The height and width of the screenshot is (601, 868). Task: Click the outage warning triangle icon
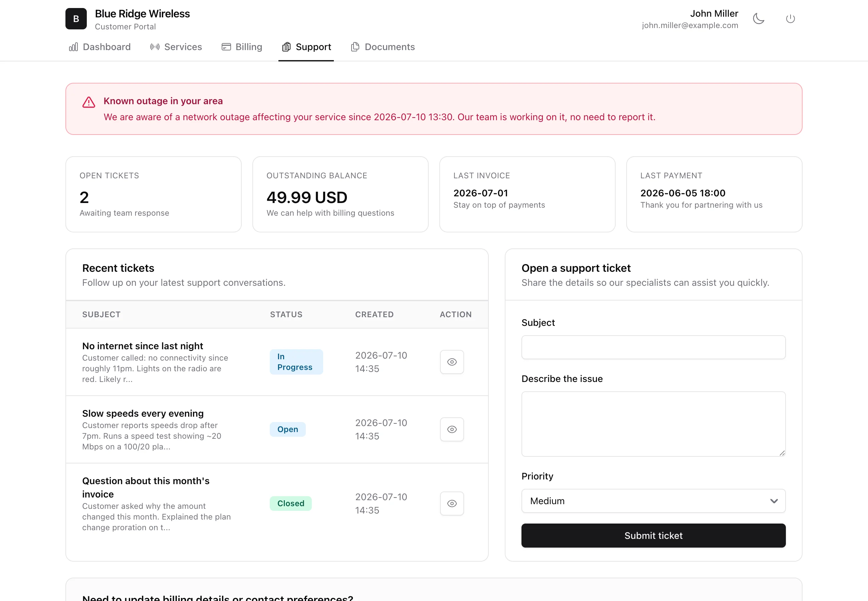click(89, 102)
